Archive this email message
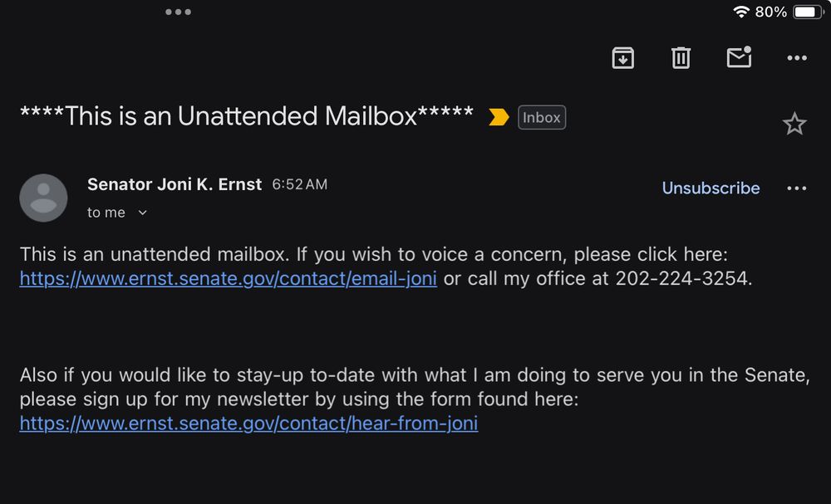 (622, 57)
